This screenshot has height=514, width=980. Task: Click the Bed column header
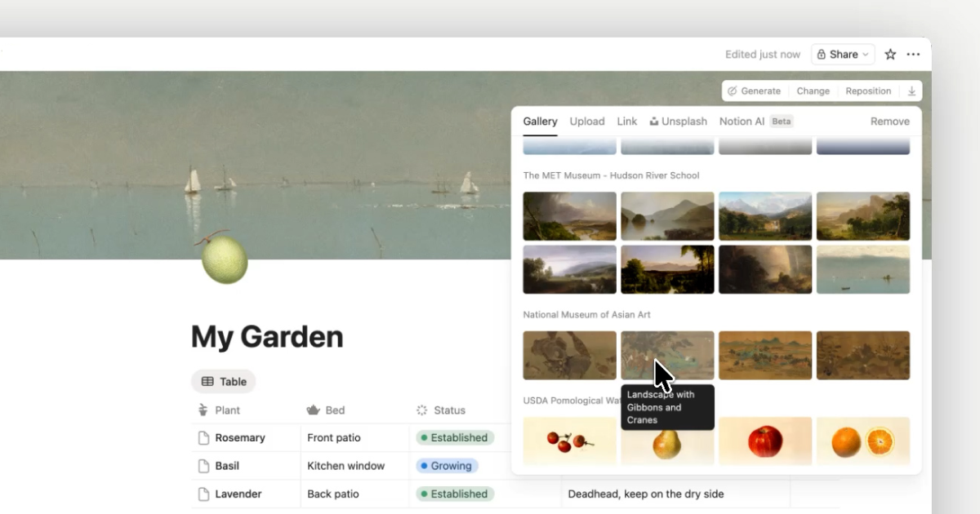[325, 410]
